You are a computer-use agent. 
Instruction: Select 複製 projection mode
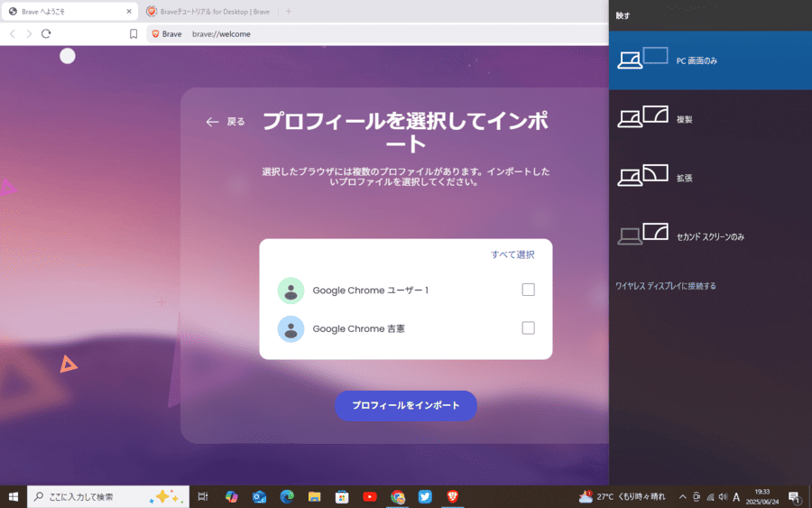(711, 119)
